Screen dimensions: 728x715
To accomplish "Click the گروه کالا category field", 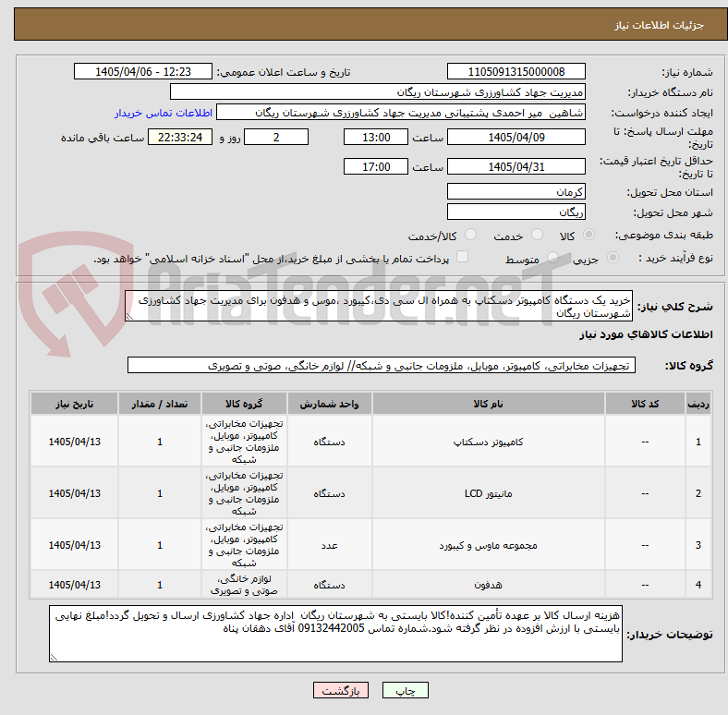I will pyautogui.click(x=382, y=366).
